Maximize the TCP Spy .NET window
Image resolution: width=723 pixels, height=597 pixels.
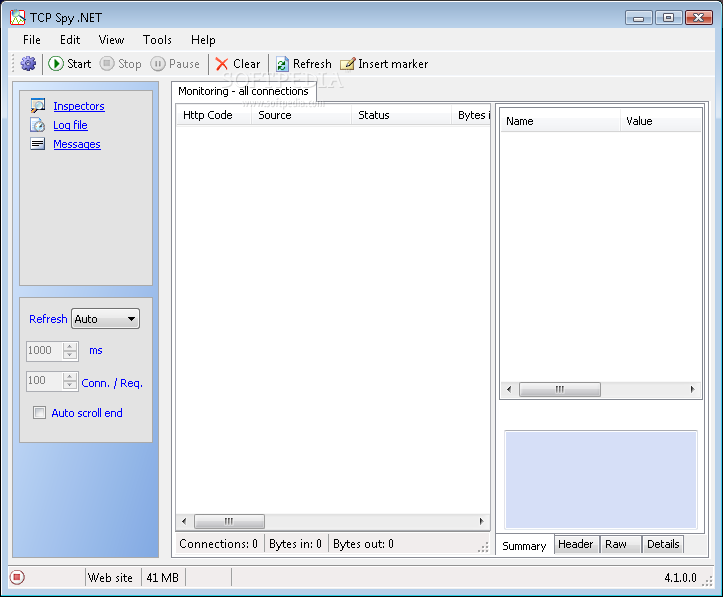point(669,18)
